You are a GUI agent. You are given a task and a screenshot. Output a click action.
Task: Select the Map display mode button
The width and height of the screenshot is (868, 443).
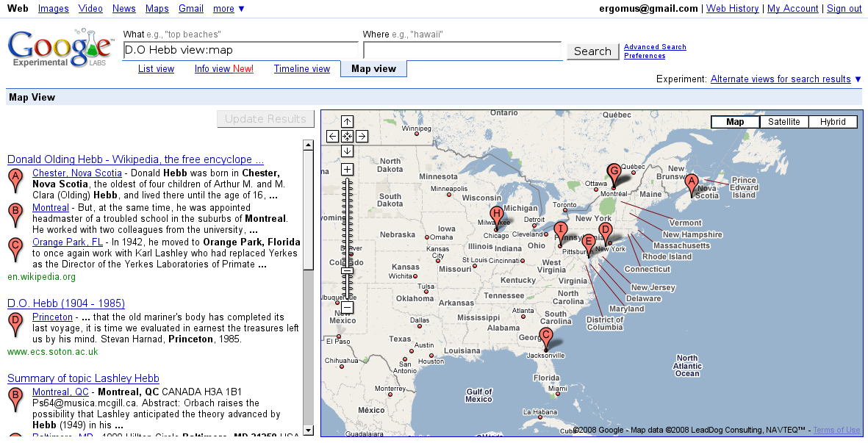(x=735, y=122)
